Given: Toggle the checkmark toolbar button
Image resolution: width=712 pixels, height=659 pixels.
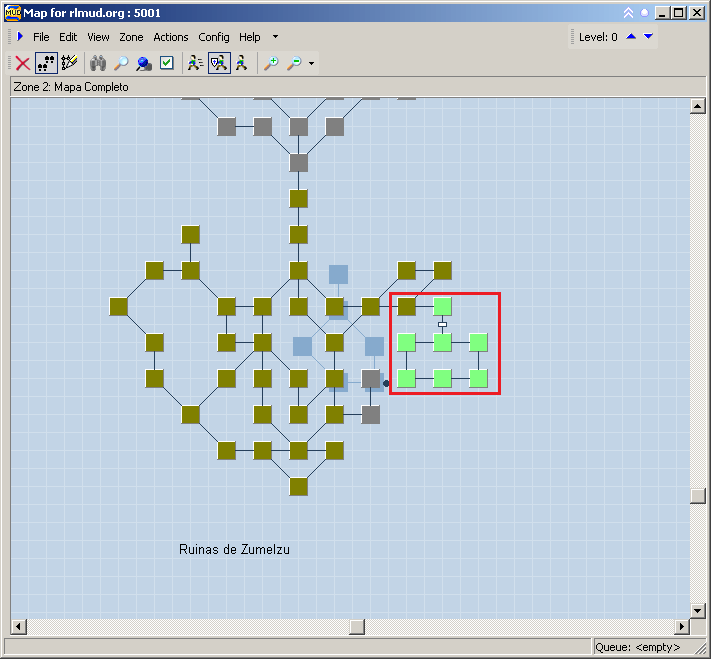Looking at the screenshot, I should click(x=167, y=63).
